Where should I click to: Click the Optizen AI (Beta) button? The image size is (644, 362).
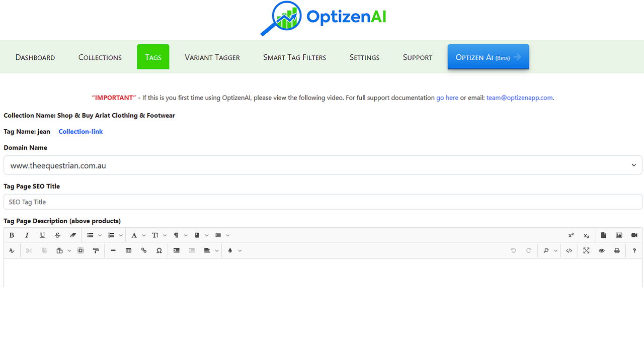pos(489,57)
